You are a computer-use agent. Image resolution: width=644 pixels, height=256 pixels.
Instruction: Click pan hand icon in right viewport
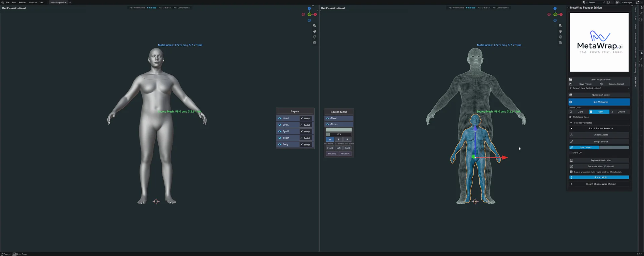(x=560, y=31)
